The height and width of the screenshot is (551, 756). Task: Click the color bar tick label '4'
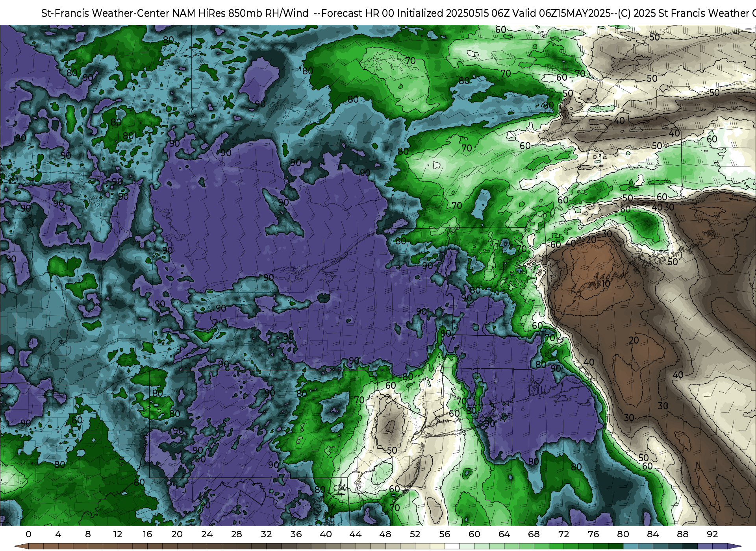click(58, 534)
